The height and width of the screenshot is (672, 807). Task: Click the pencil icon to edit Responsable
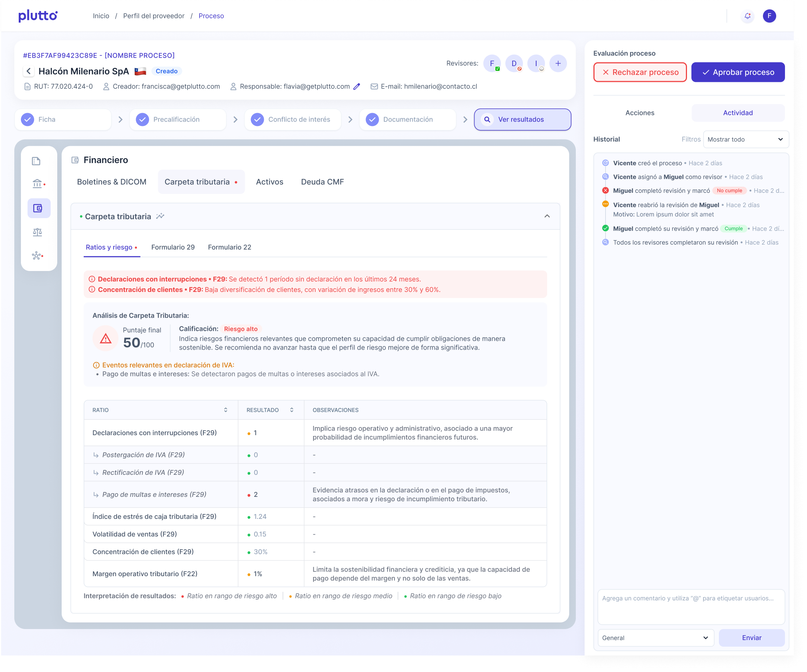[357, 87]
